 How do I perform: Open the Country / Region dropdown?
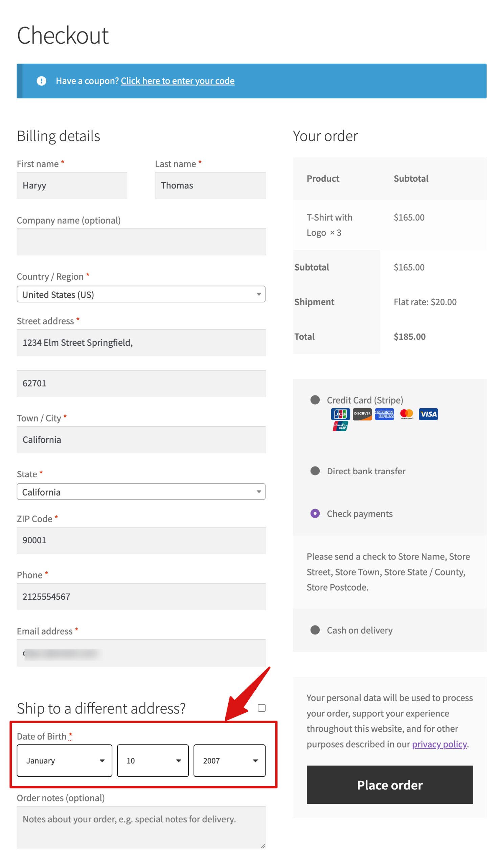(141, 294)
